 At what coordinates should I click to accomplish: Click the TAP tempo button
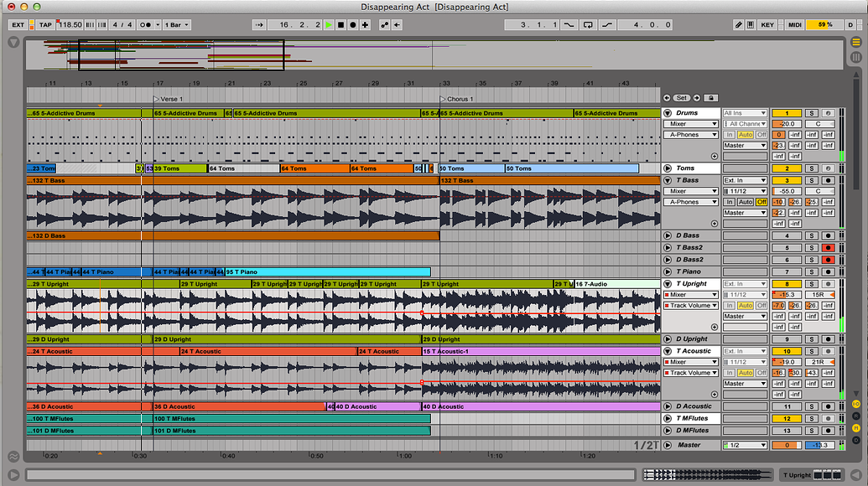(46, 25)
